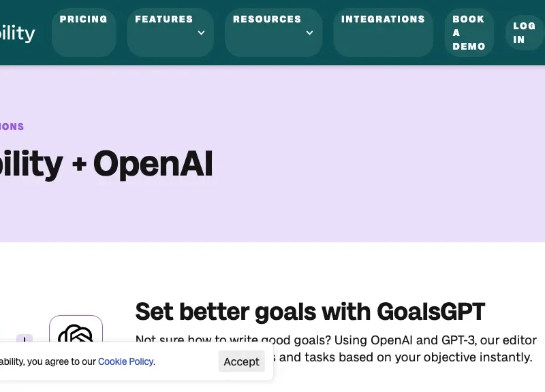Open the Cookie Policy link

point(126,361)
